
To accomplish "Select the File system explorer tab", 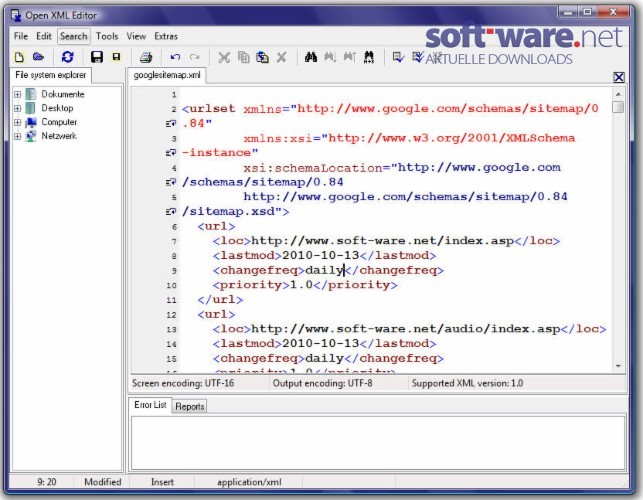I will tap(50, 75).
